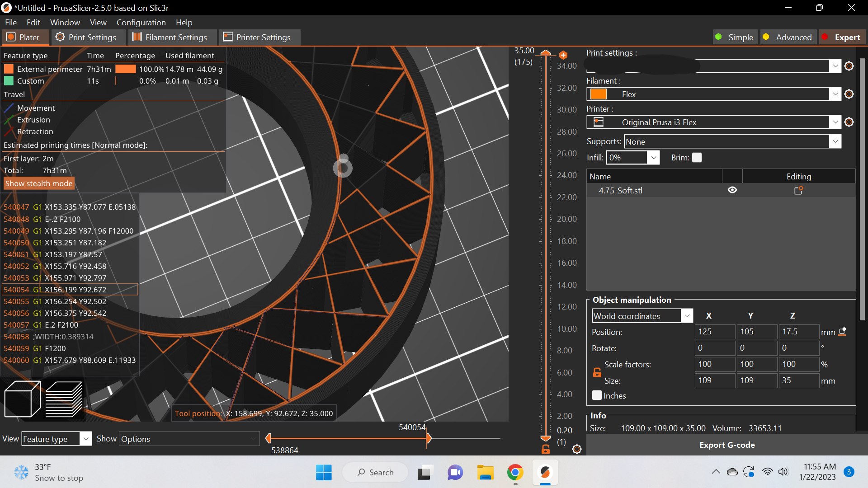The width and height of the screenshot is (868, 488).
Task: Select the sliced layers preview icon
Action: [64, 399]
